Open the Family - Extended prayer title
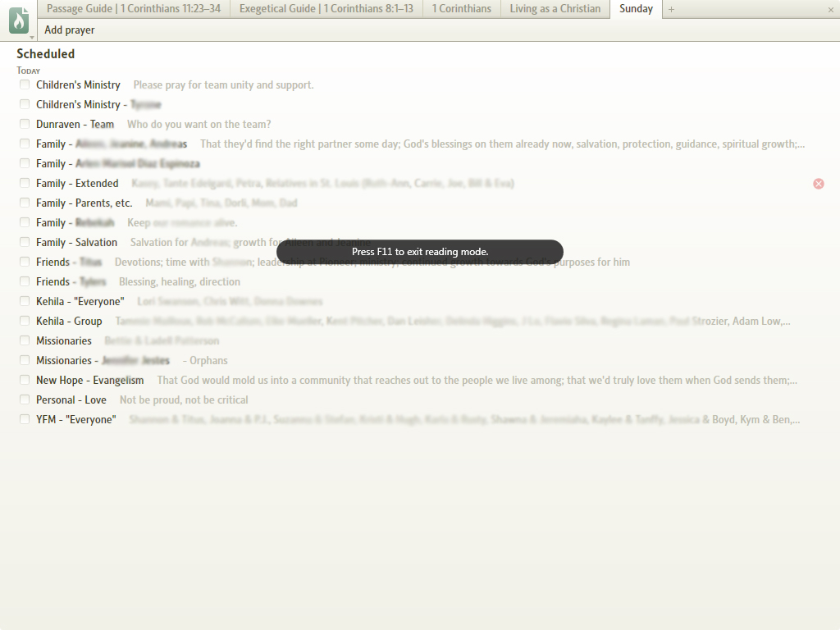Image resolution: width=840 pixels, height=630 pixels. click(x=77, y=183)
